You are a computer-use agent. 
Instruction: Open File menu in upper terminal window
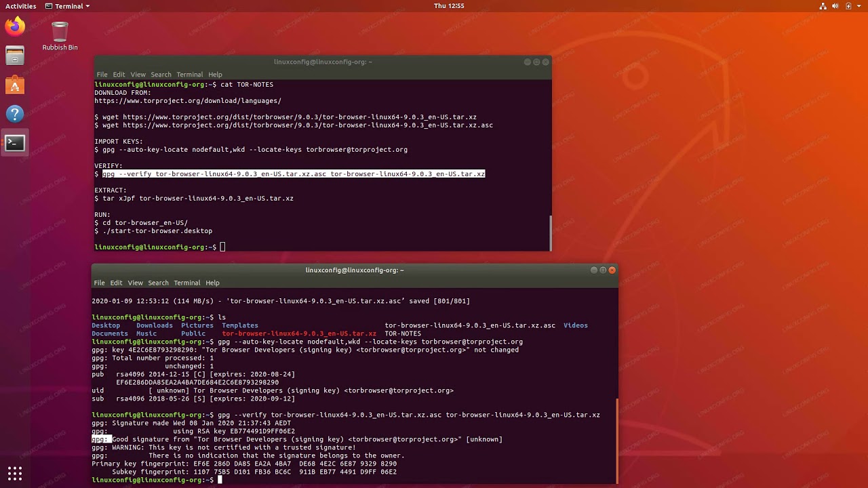(102, 75)
